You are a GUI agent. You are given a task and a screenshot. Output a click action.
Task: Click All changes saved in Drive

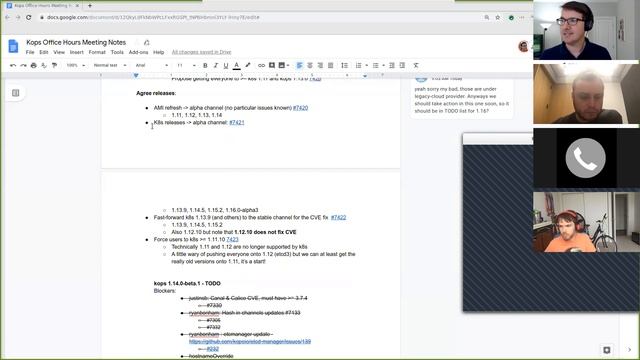point(201,52)
